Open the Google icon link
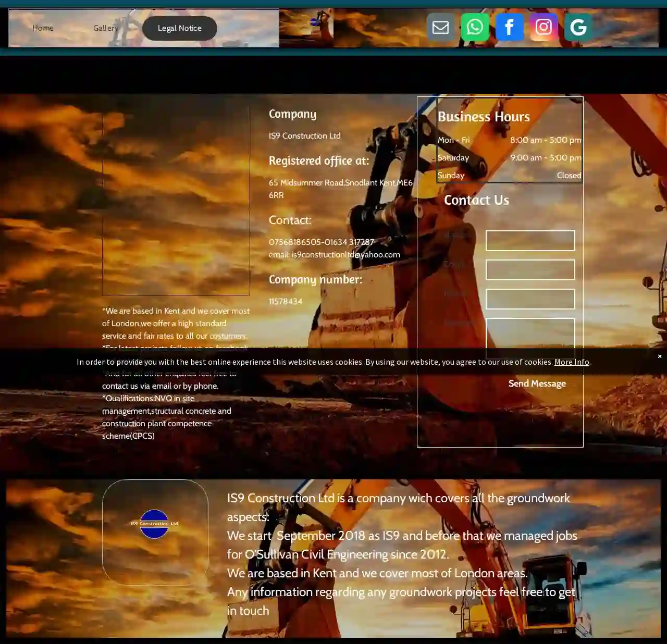 click(578, 27)
